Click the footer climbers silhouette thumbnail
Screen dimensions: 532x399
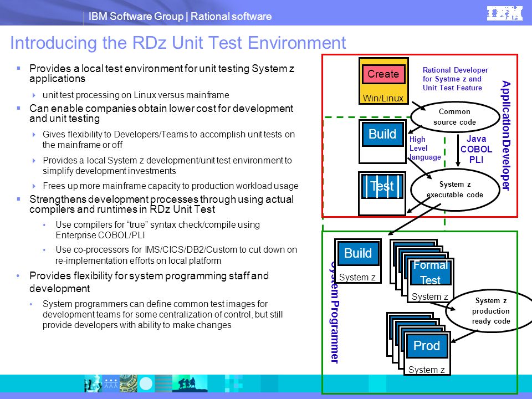190,383
